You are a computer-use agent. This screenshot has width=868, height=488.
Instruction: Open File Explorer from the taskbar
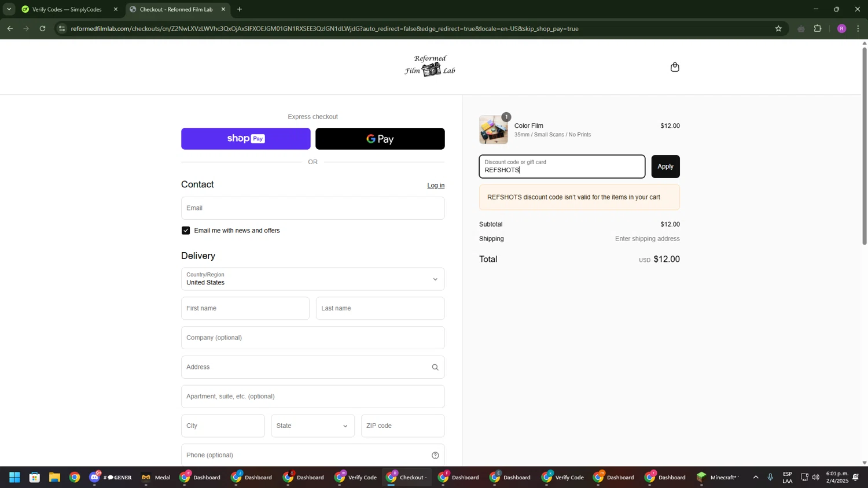(x=54, y=478)
